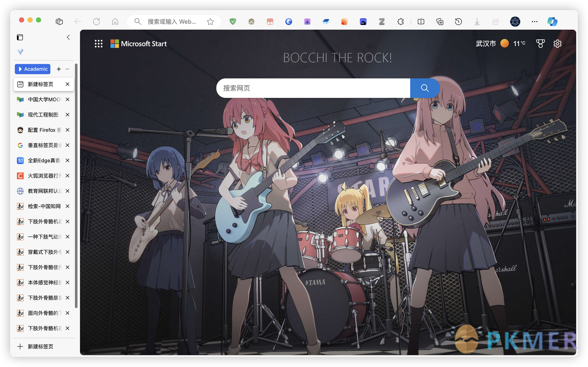Switch to the 本体感觉神经 tab

point(44,282)
